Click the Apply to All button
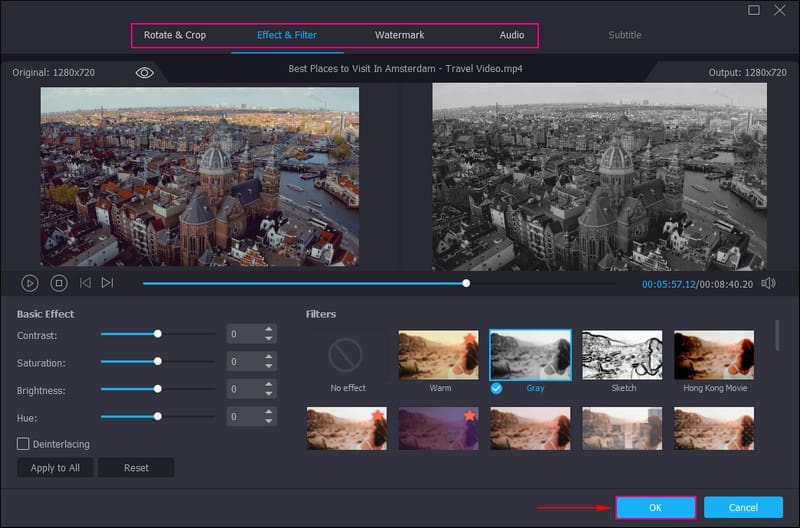 pyautogui.click(x=55, y=468)
